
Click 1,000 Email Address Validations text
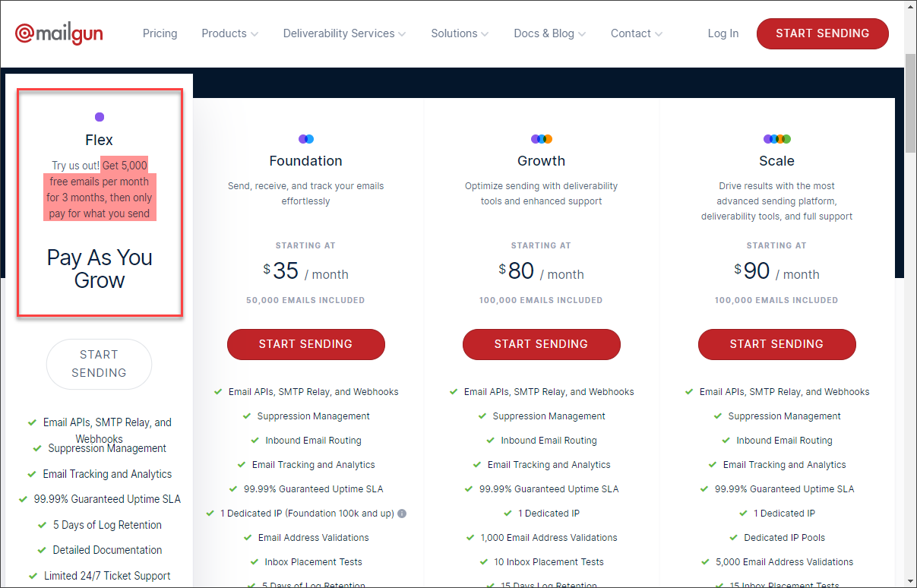click(549, 538)
